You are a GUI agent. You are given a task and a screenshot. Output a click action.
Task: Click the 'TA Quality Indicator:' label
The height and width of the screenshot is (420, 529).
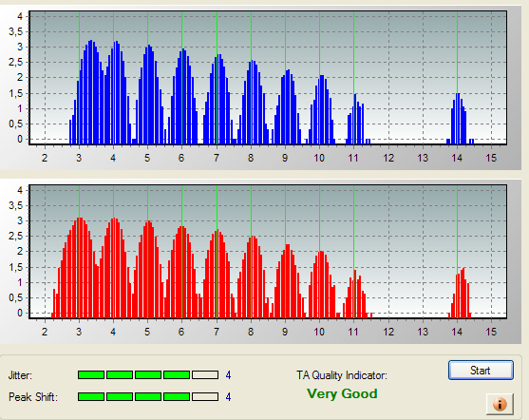tap(342, 375)
